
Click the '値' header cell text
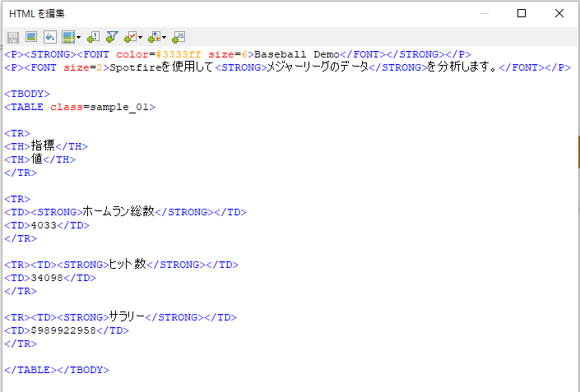point(37,159)
